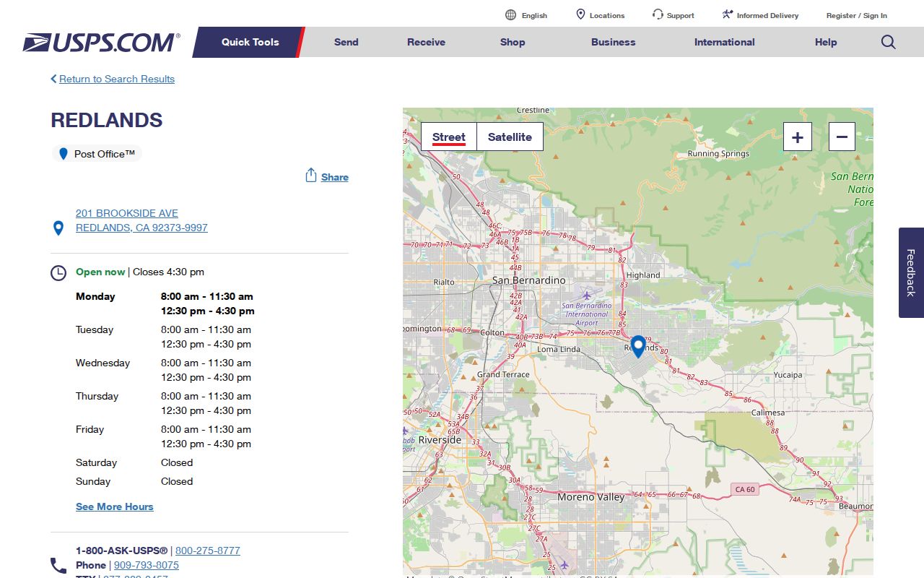This screenshot has width=924, height=578.
Task: Click the Informed Delivery icon
Action: tap(728, 14)
